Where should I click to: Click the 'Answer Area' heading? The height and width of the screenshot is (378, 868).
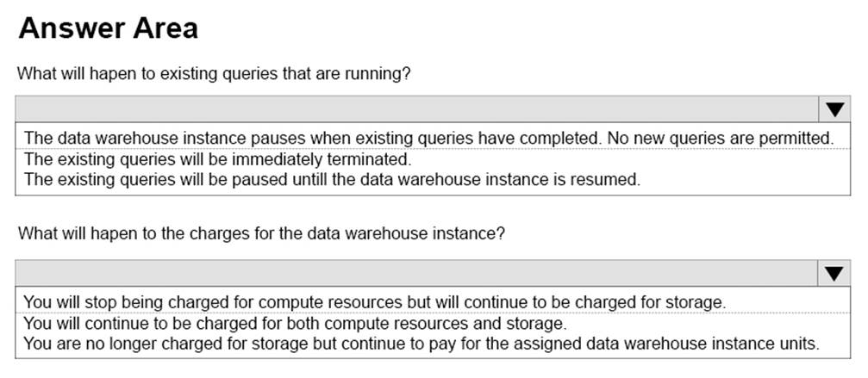108,28
